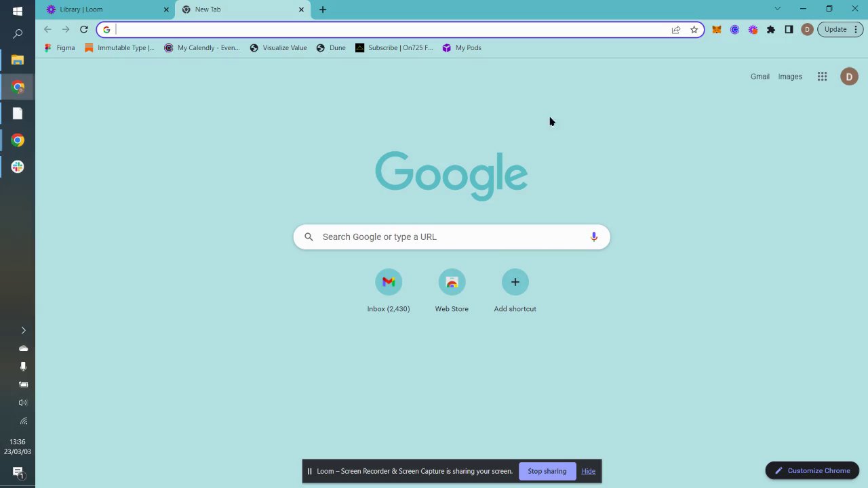Open the Figma bookmark

[x=59, y=48]
